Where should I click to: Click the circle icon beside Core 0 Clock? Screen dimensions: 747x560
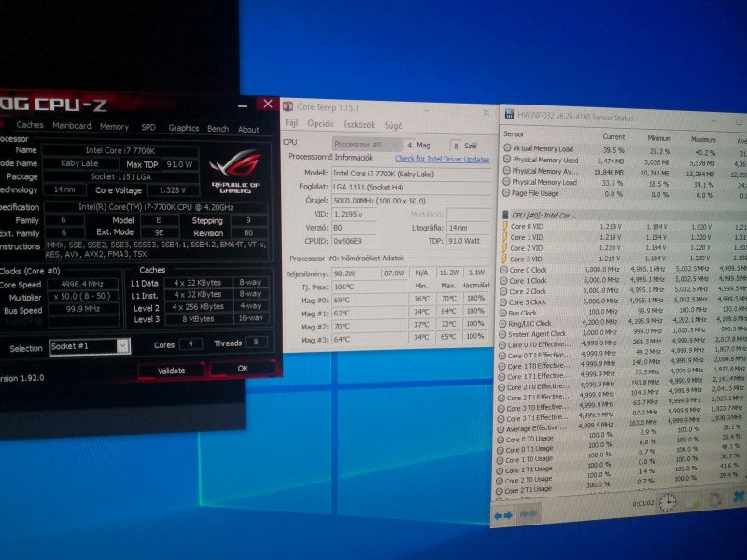504,270
